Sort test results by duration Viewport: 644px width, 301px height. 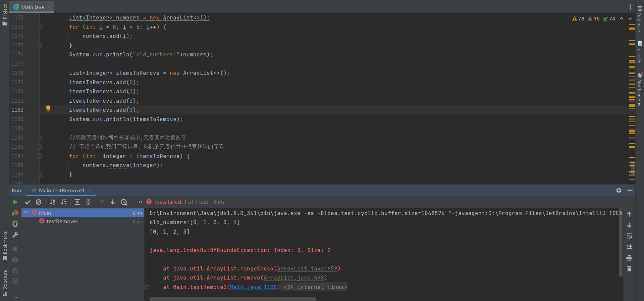coord(63,202)
